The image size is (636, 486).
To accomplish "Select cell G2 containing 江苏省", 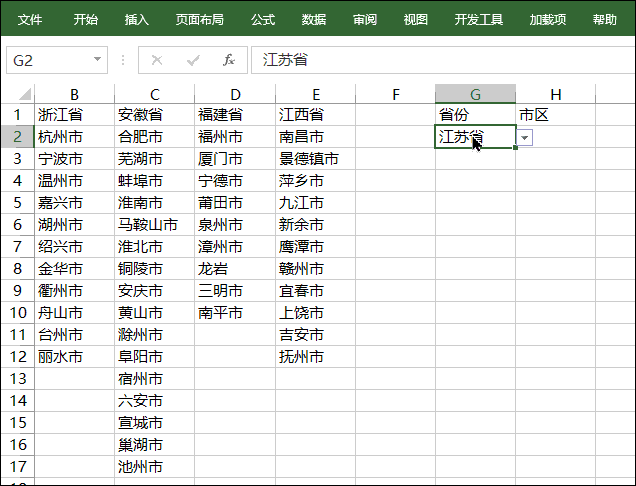I will (x=475, y=137).
